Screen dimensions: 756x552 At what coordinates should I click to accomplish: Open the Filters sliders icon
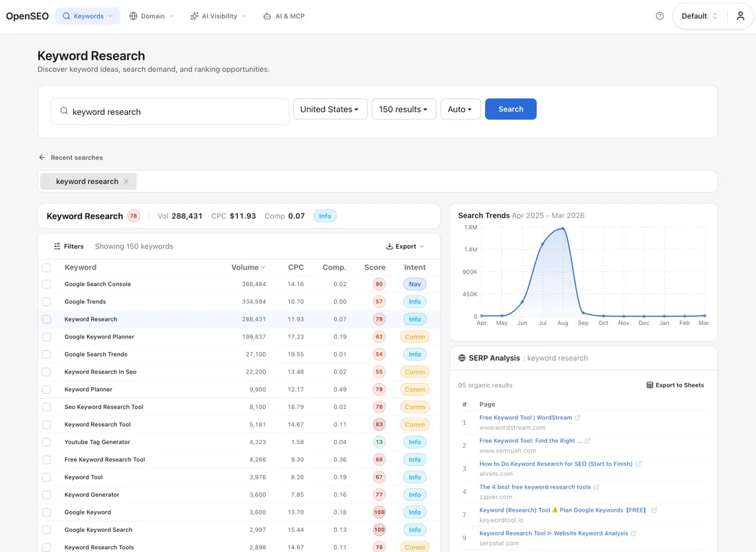tap(57, 247)
